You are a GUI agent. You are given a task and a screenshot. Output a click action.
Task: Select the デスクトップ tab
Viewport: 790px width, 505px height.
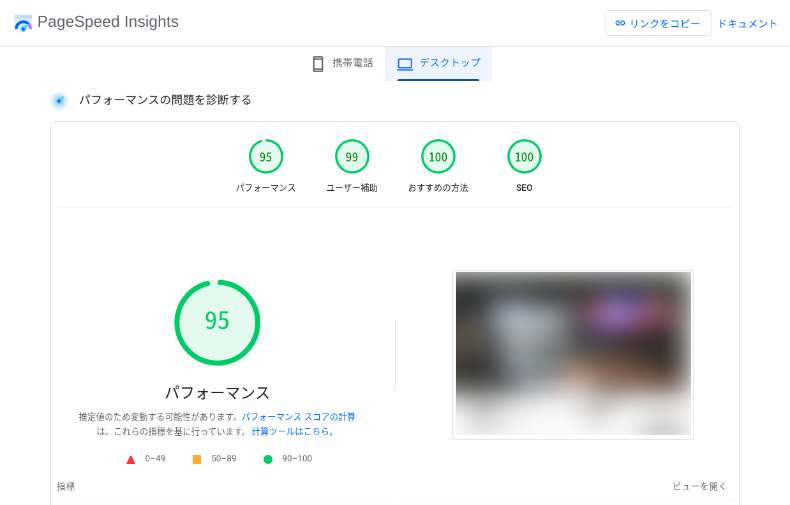click(438, 64)
